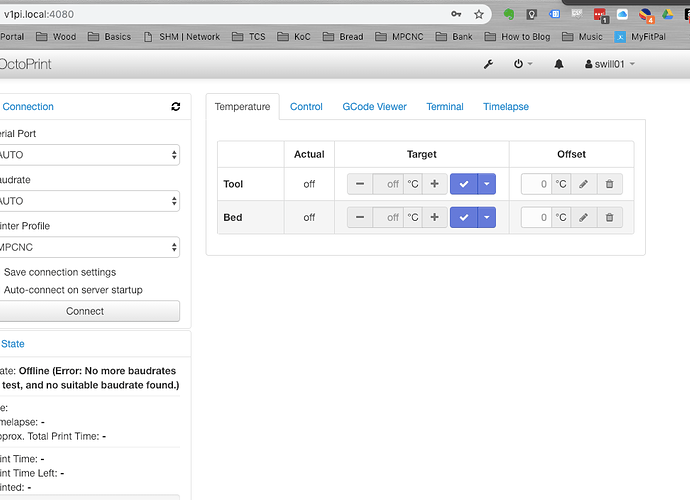The height and width of the screenshot is (500, 690).
Task: Bookmark this page with star icon
Action: (x=479, y=15)
